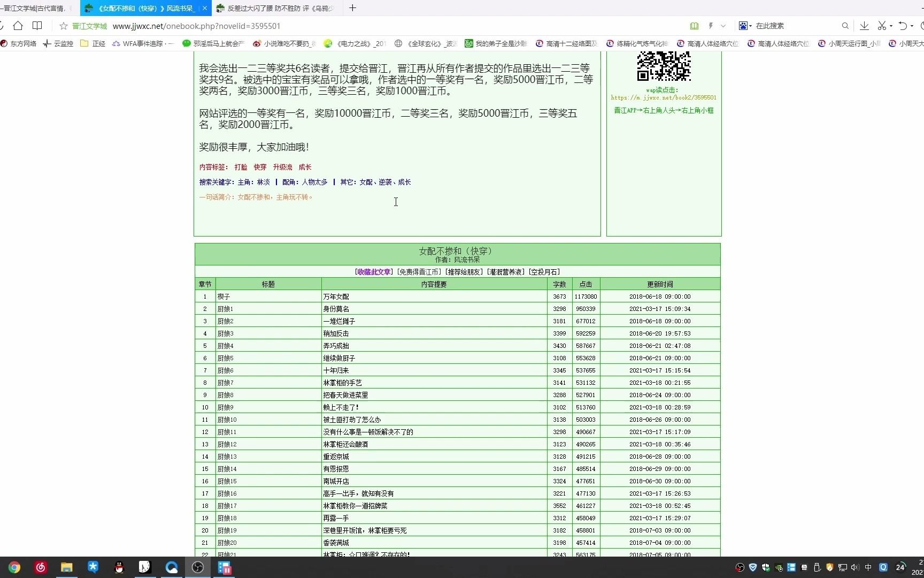This screenshot has width=924, height=578.
Task: Click the volume icon in system tray
Action: (855, 567)
